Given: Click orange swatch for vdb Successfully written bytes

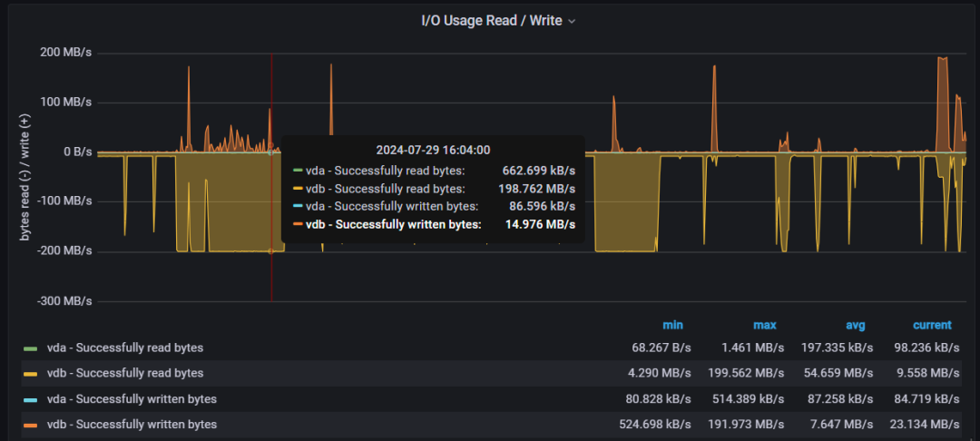Looking at the screenshot, I should (31, 425).
